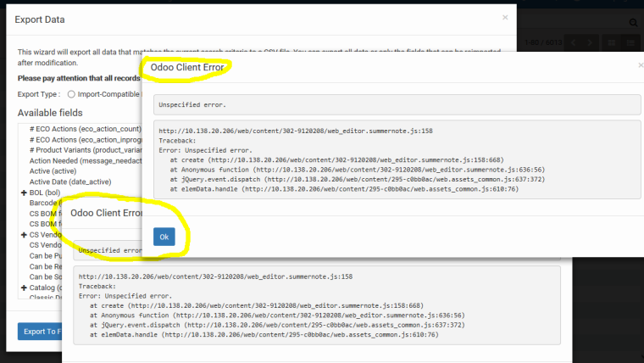This screenshot has height=363, width=644.
Task: Click the search magnifier icon in background
Action: pos(633,23)
